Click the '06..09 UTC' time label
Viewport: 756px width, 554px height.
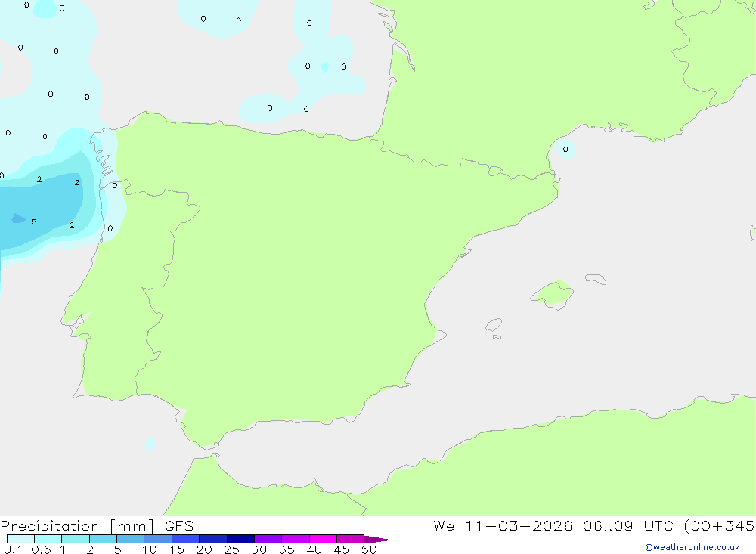pos(628,526)
